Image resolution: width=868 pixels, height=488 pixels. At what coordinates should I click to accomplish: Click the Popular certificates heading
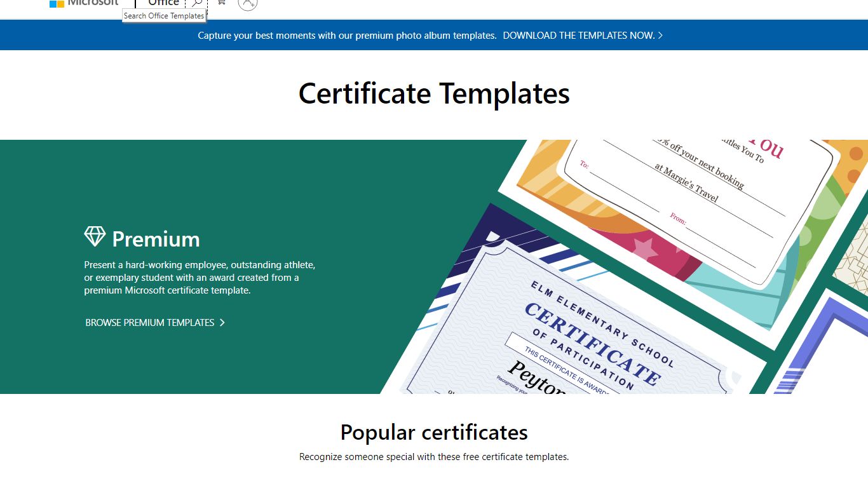click(434, 432)
